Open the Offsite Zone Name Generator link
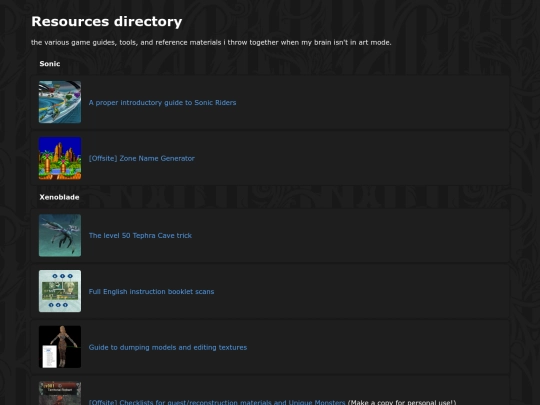This screenshot has height=405, width=540. pyautogui.click(x=142, y=158)
